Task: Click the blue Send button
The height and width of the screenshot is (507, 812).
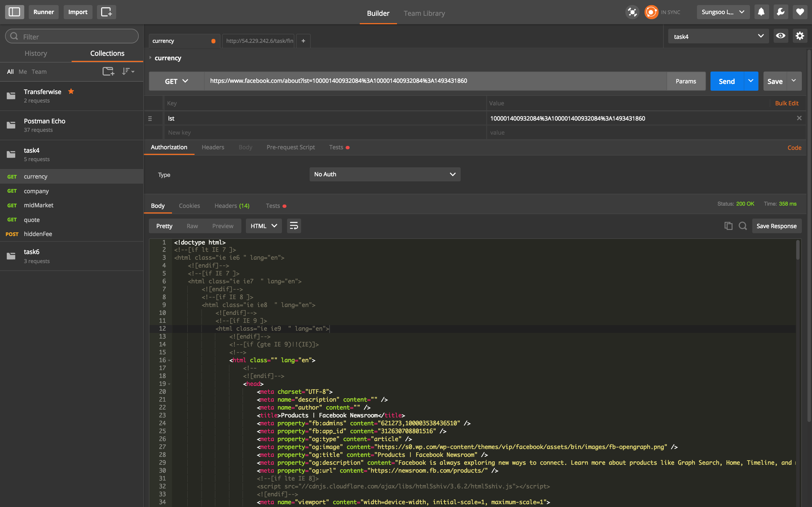Action: tap(727, 81)
